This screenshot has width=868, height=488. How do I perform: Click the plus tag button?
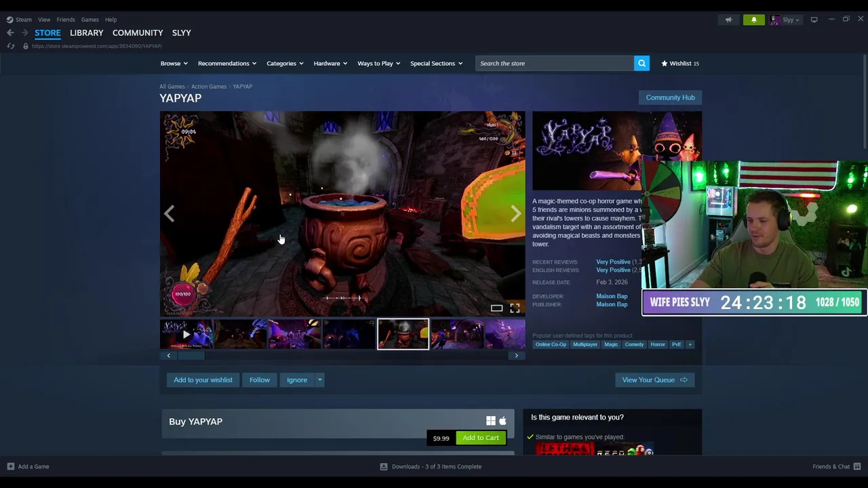(690, 344)
